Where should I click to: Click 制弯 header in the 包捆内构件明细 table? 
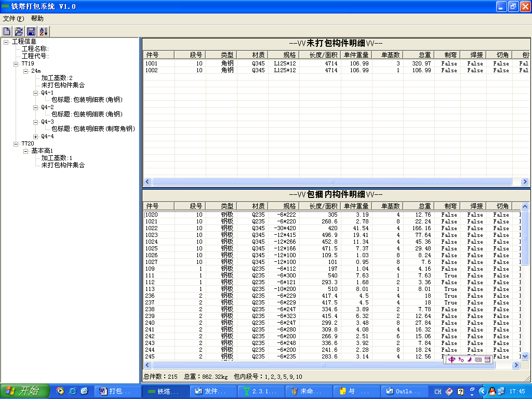click(447, 206)
